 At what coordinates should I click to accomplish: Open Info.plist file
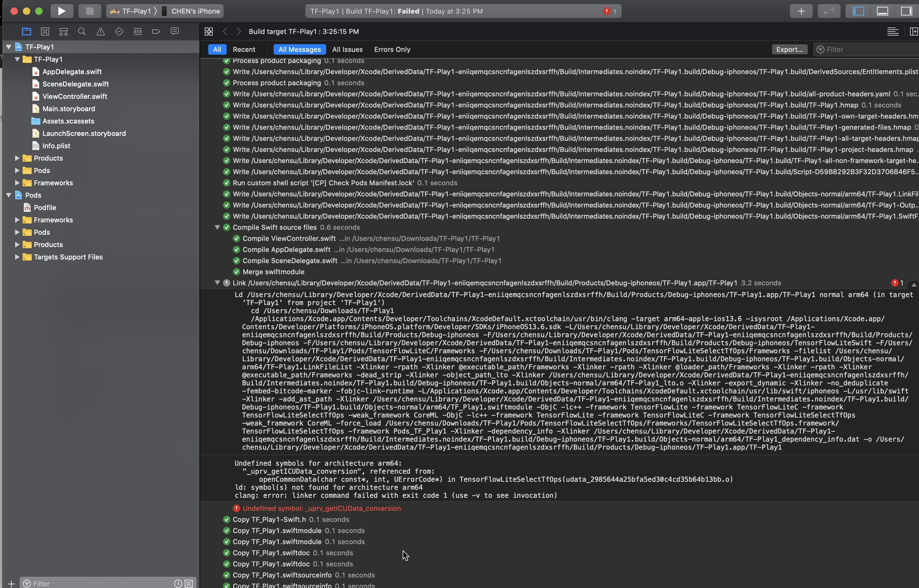56,146
